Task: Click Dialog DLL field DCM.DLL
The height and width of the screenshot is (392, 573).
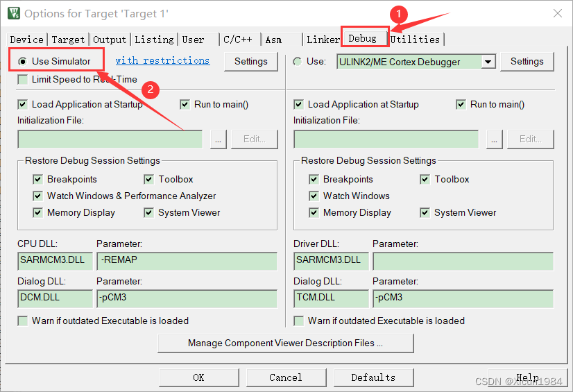Action: (55, 298)
